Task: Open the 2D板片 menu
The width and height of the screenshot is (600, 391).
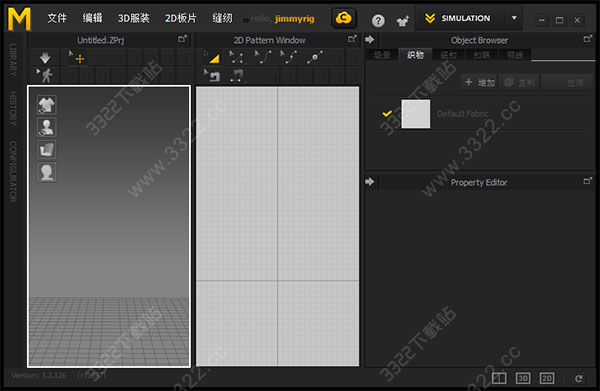Action: click(x=181, y=18)
